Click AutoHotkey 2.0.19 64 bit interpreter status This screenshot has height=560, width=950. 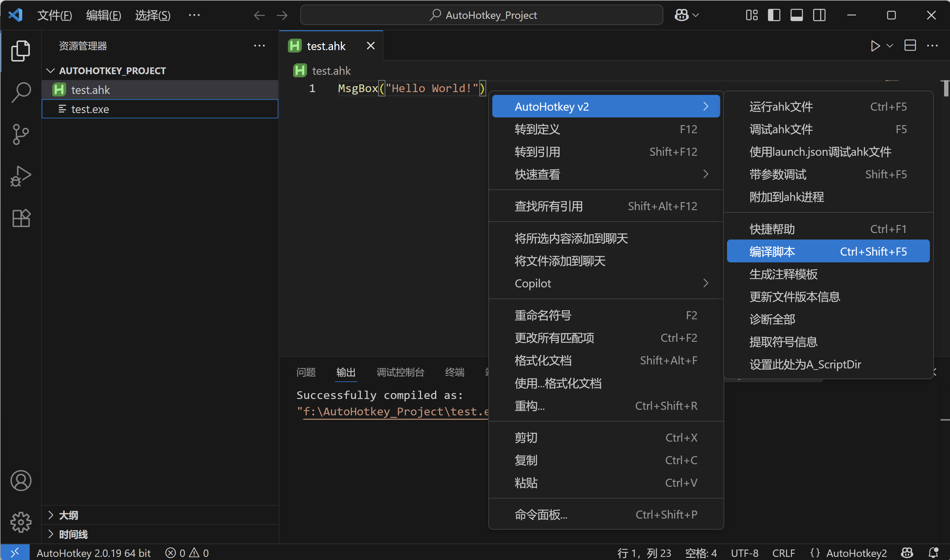[93, 553]
